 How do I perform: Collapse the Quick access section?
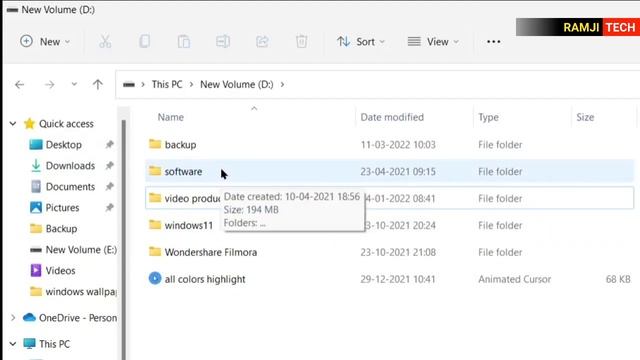tap(13, 124)
